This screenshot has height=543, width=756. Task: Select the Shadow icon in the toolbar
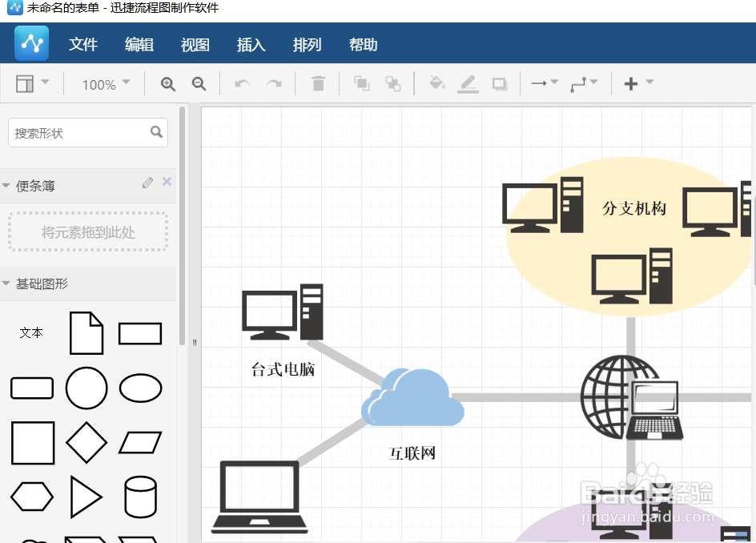pos(499,82)
